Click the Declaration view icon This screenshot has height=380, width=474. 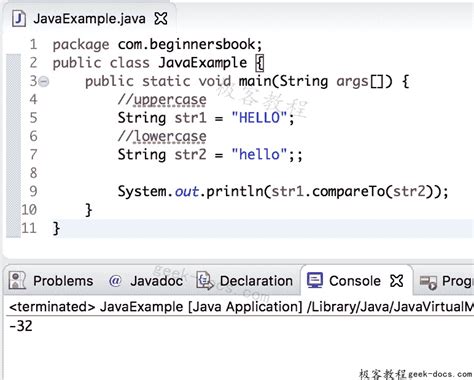coord(205,280)
